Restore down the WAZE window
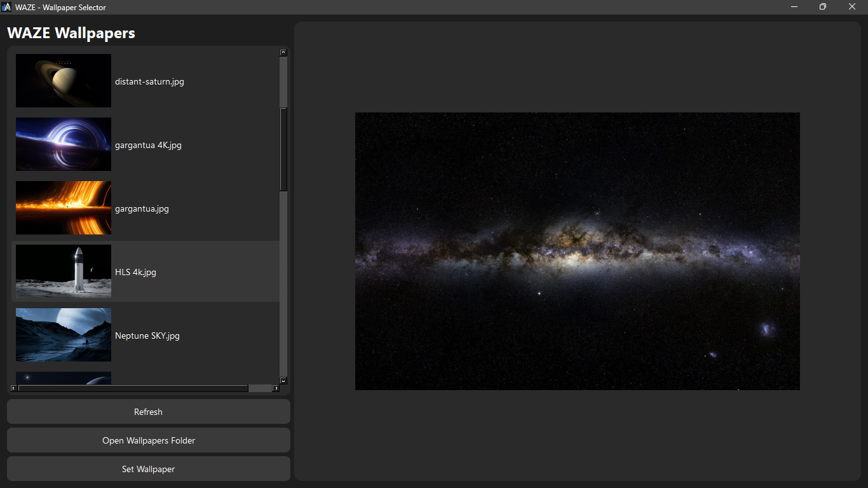Viewport: 868px width, 488px height. (823, 7)
